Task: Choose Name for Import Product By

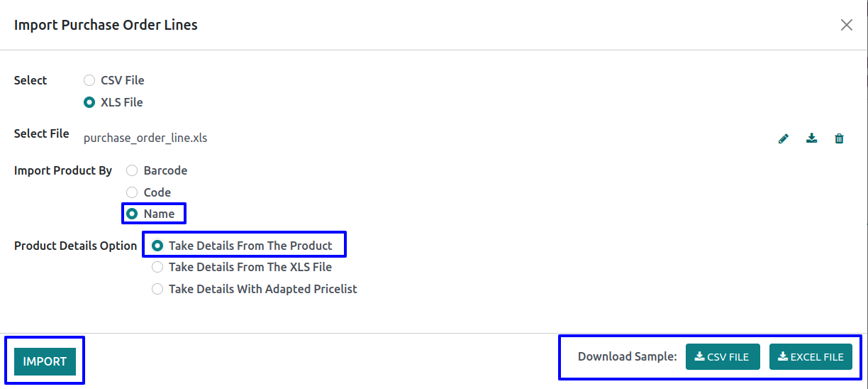Action: (132, 214)
